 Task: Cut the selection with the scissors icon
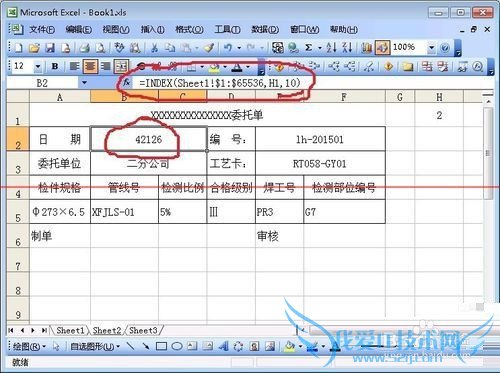coord(154,48)
